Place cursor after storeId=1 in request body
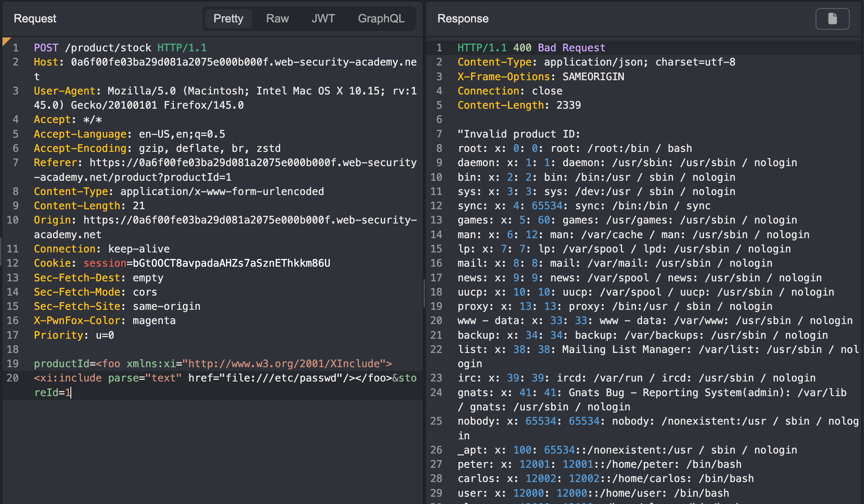 pyautogui.click(x=71, y=392)
